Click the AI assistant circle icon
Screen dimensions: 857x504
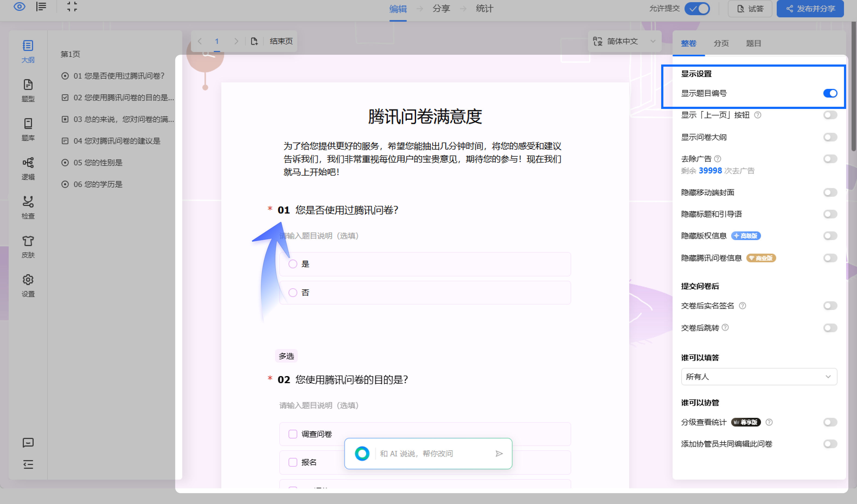tap(362, 453)
